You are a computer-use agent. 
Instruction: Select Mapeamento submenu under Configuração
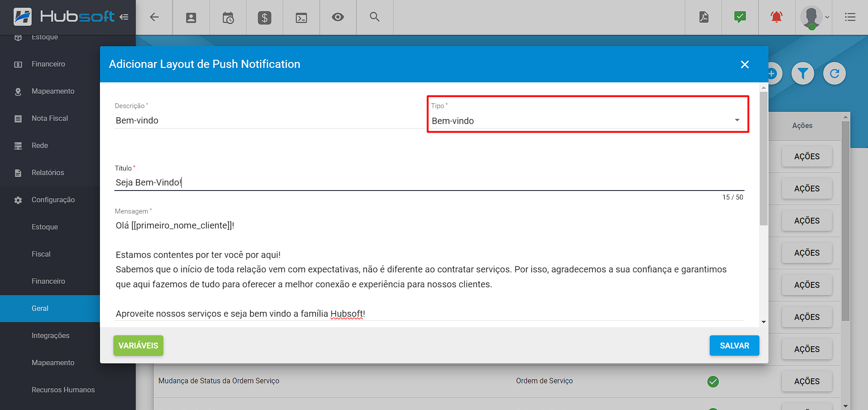(53, 362)
